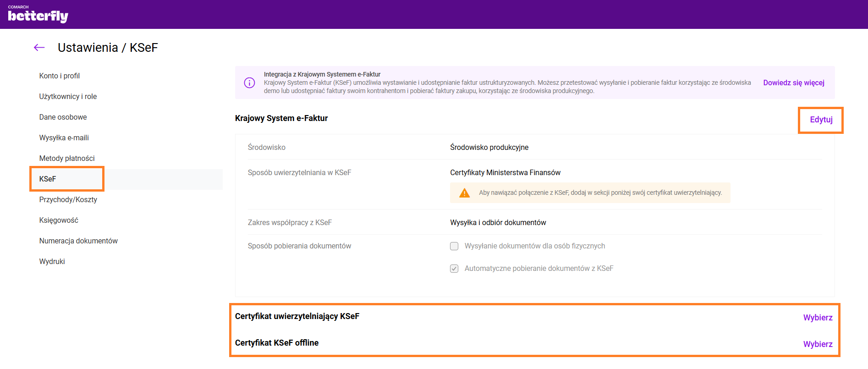Click the Dowiedz się więcej link
Viewport: 868px width, 369px height.
[793, 83]
